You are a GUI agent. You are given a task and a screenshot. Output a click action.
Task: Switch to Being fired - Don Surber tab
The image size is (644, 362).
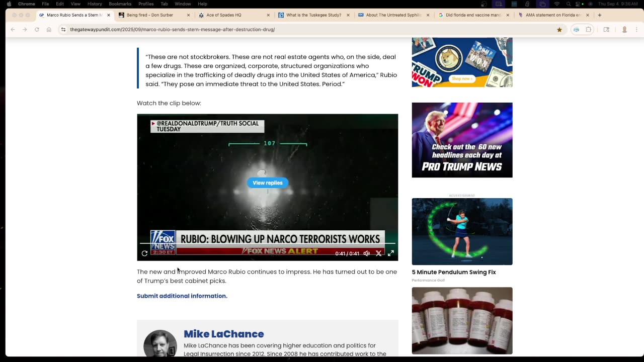pyautogui.click(x=153, y=15)
